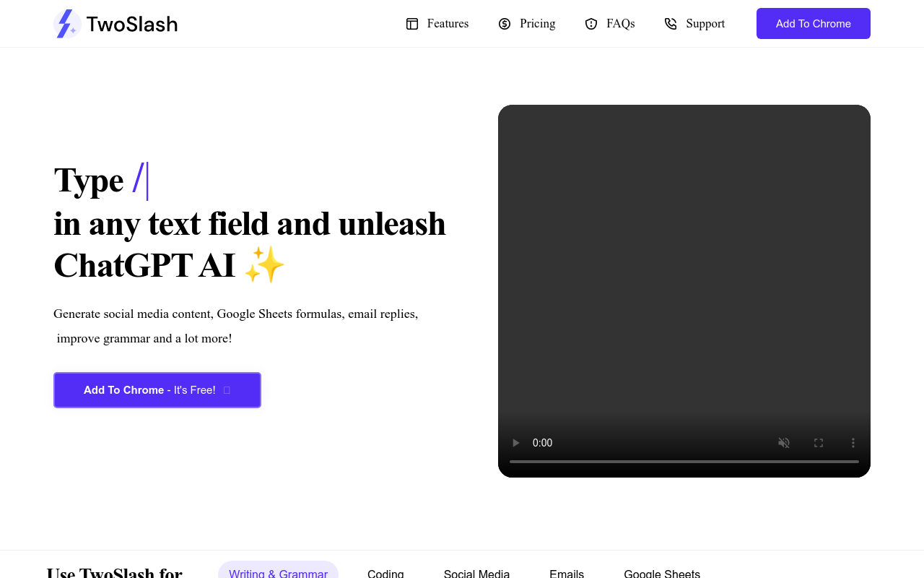Click Add To Chrome - It's Free button
The image size is (924, 578).
(157, 390)
